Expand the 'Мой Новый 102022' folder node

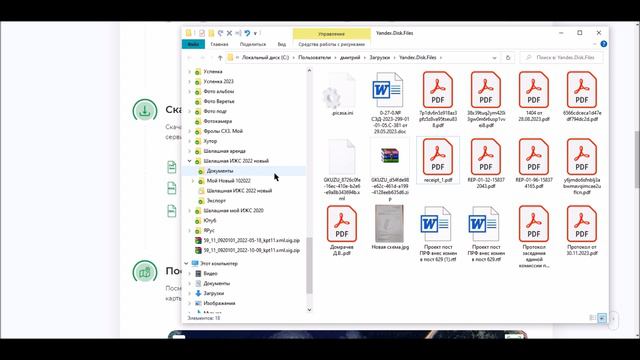point(193,180)
